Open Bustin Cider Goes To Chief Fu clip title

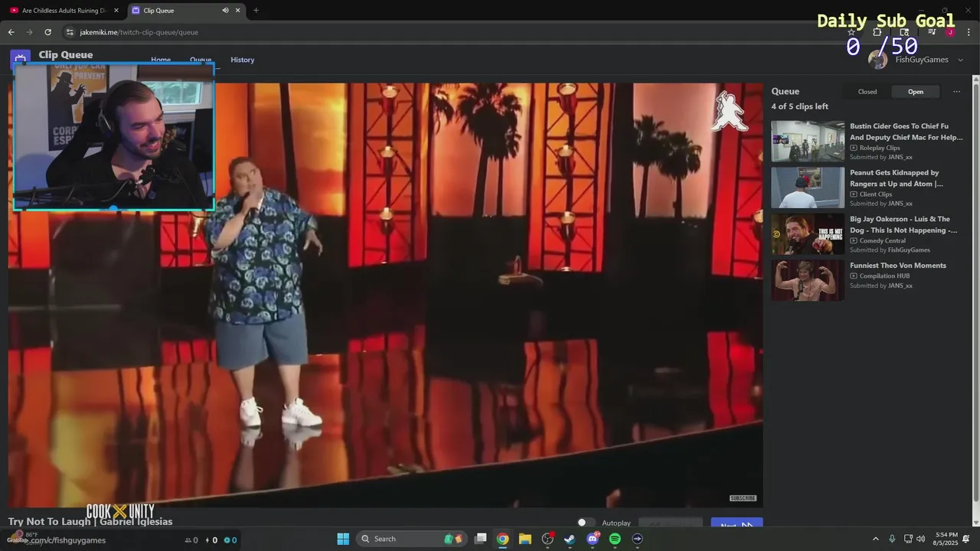[x=906, y=132]
